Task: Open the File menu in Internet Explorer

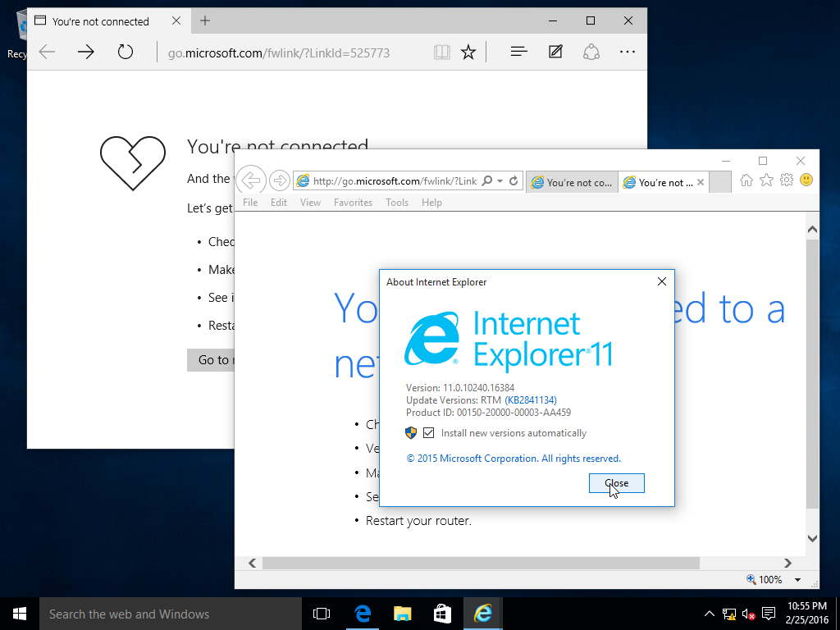Action: pyautogui.click(x=250, y=203)
